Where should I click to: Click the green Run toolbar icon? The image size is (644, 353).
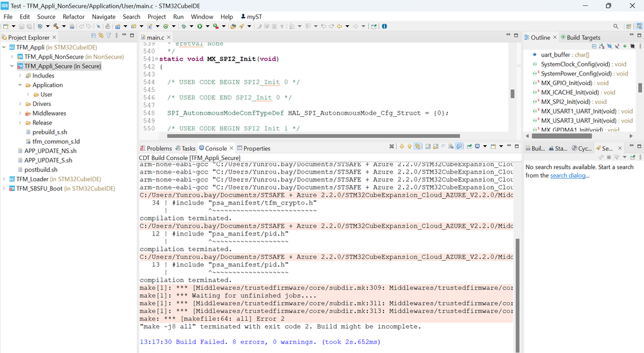click(x=200, y=26)
